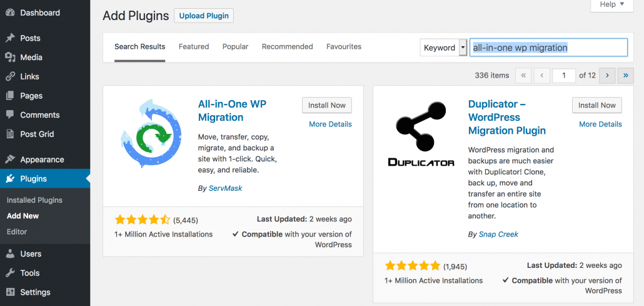This screenshot has height=306, width=644.
Task: Click the plugin search input field
Action: click(x=548, y=48)
